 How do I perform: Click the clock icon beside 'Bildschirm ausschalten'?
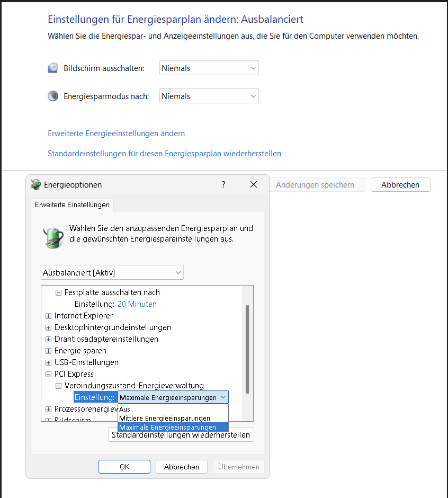coord(53,68)
